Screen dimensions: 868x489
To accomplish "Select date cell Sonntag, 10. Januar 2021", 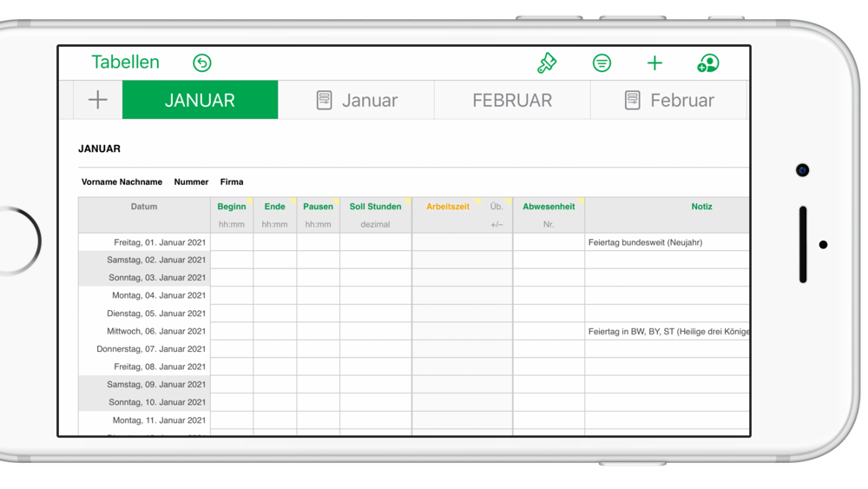I will coord(144,402).
